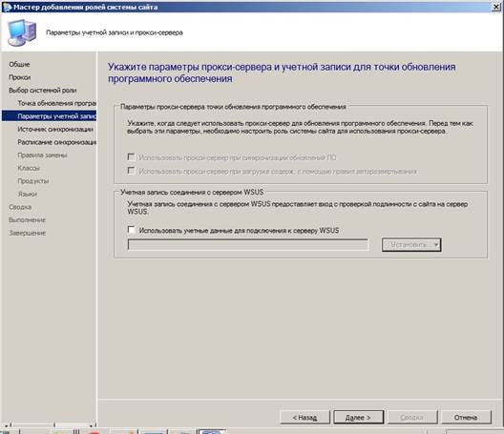
Task: Close the site system roles wizard window
Action: [496, 7]
